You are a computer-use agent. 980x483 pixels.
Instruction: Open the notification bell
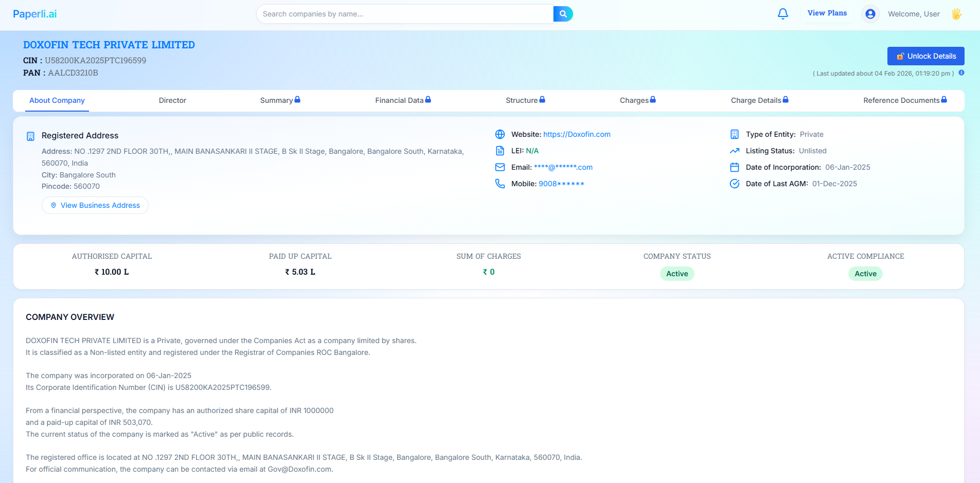pos(783,14)
